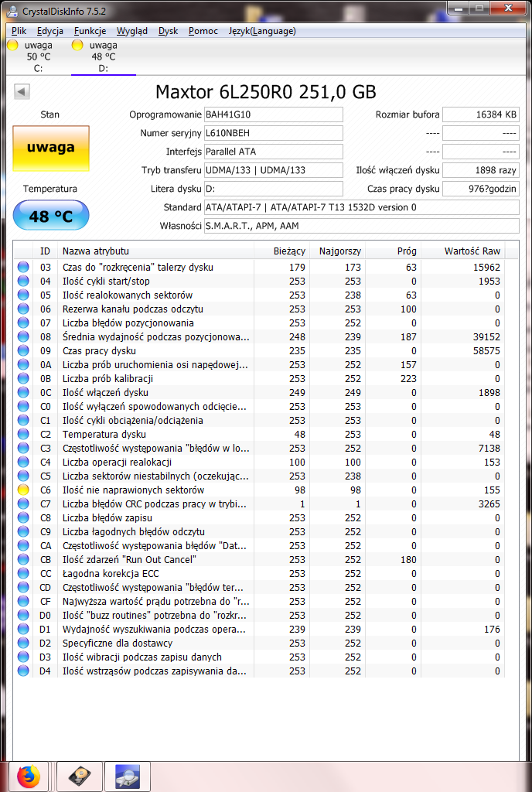Open the Wygląd menu
This screenshot has height=792, width=532.
click(x=131, y=31)
